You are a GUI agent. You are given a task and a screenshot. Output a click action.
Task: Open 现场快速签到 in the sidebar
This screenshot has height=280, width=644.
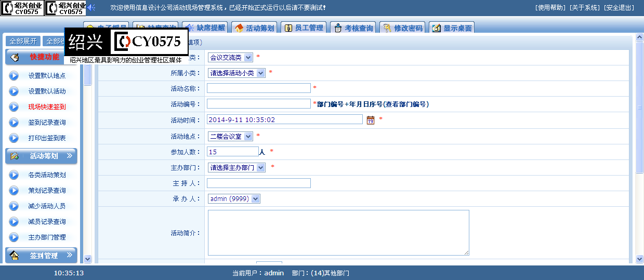(47, 106)
